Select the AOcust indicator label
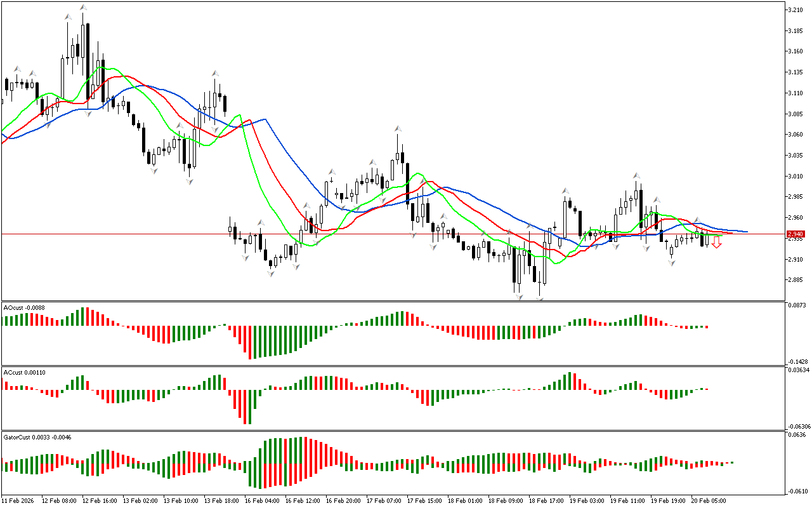Image resolution: width=812 pixels, height=508 pixels. click(24, 307)
